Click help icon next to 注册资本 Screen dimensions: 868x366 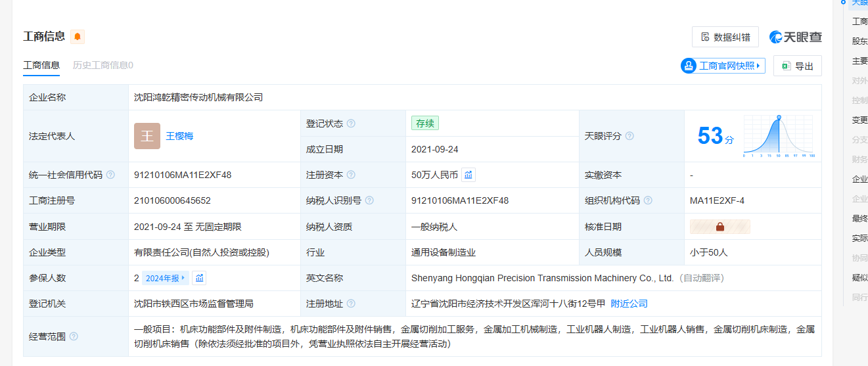pyautogui.click(x=351, y=175)
